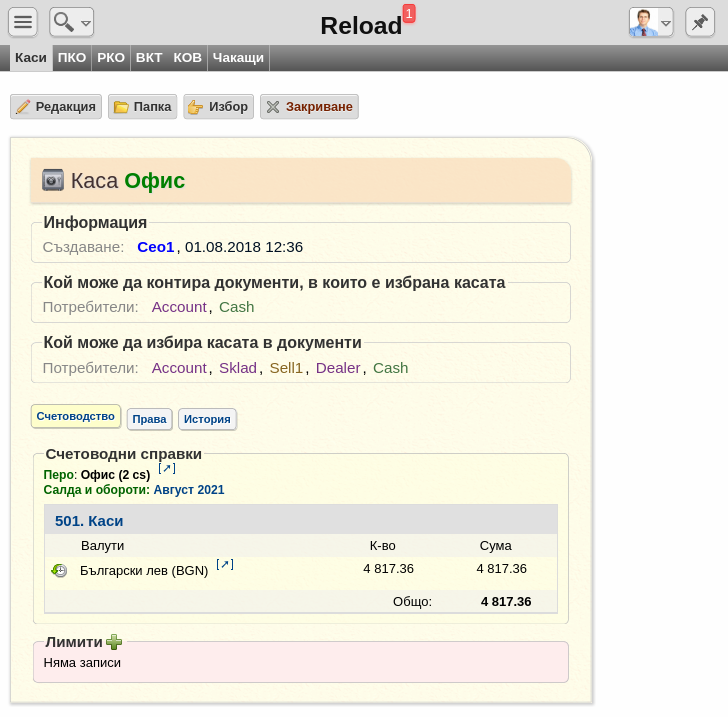
Task: Click the creation date 01.08.2018 12:36
Action: (x=244, y=247)
